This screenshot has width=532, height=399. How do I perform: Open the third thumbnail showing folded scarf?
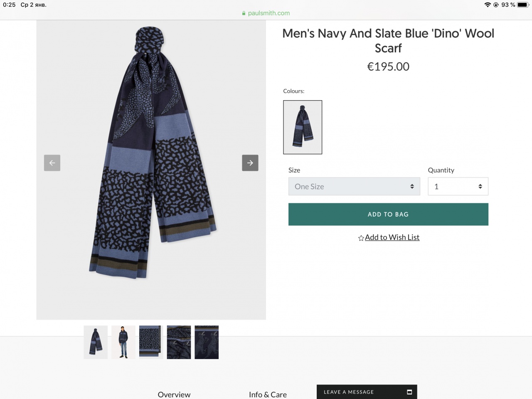[x=151, y=342]
